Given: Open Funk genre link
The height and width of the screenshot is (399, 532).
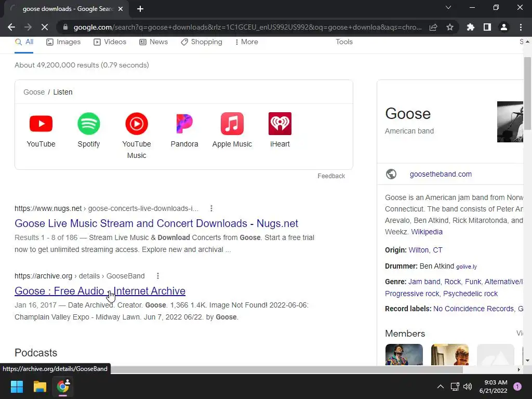Looking at the screenshot, I should click(x=473, y=282).
